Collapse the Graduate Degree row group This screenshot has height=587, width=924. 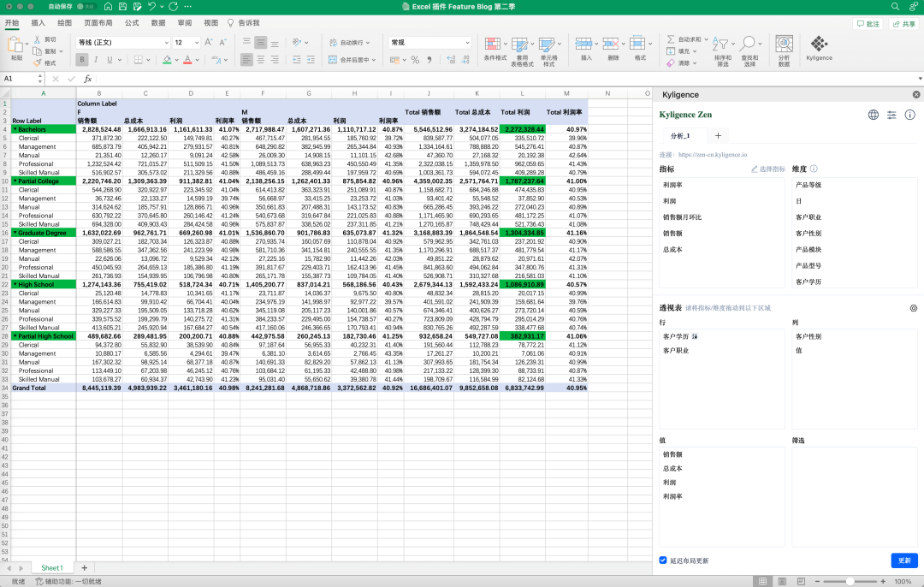15,232
